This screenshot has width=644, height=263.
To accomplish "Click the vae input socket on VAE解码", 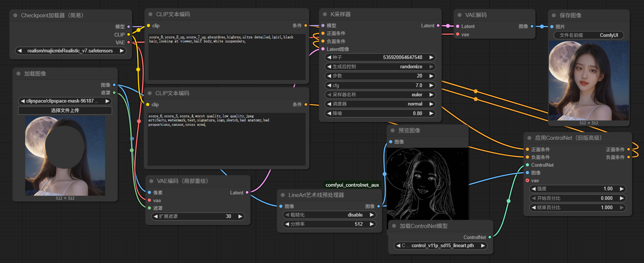I will click(x=458, y=34).
